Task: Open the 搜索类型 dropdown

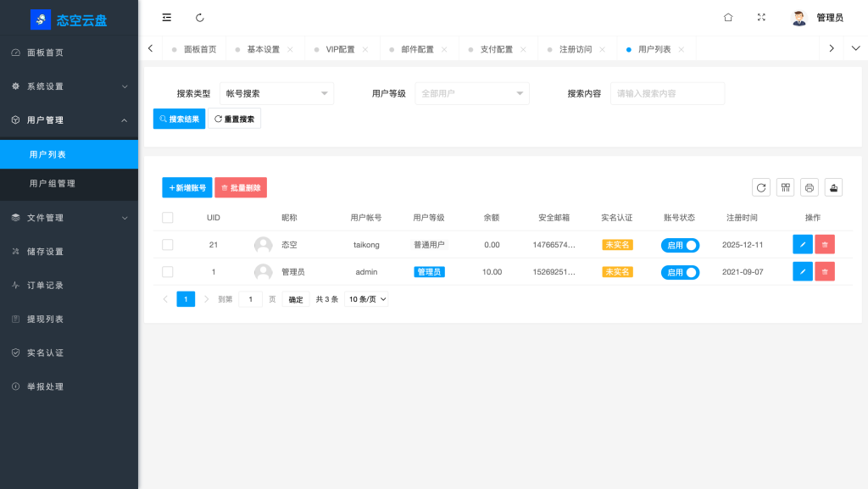Action: pos(276,93)
